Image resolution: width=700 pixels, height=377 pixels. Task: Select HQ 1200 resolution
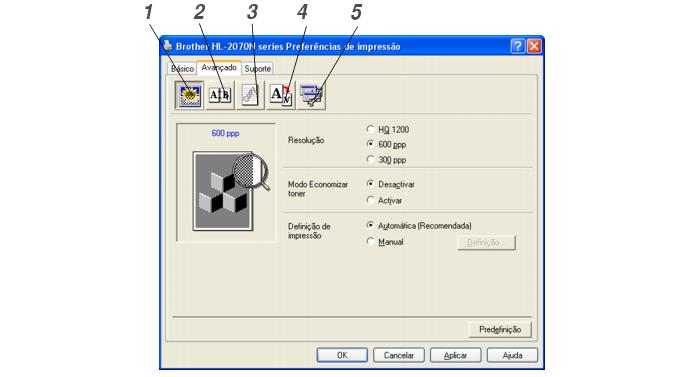(388, 130)
